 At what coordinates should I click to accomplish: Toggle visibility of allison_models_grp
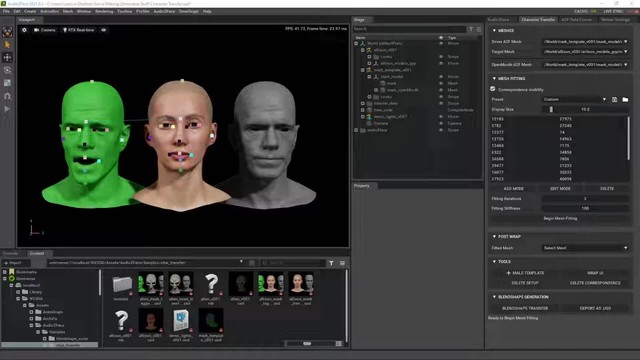click(x=441, y=63)
